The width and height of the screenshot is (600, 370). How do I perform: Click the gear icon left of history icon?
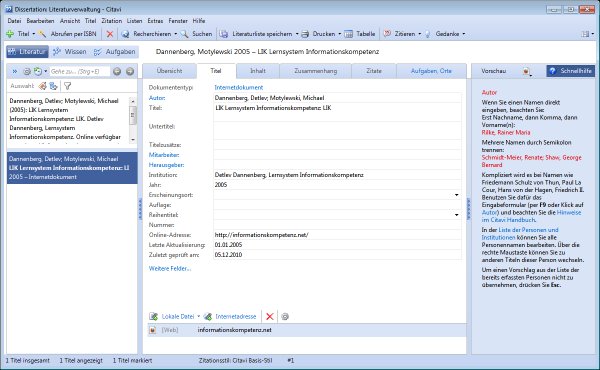[x=27, y=71]
